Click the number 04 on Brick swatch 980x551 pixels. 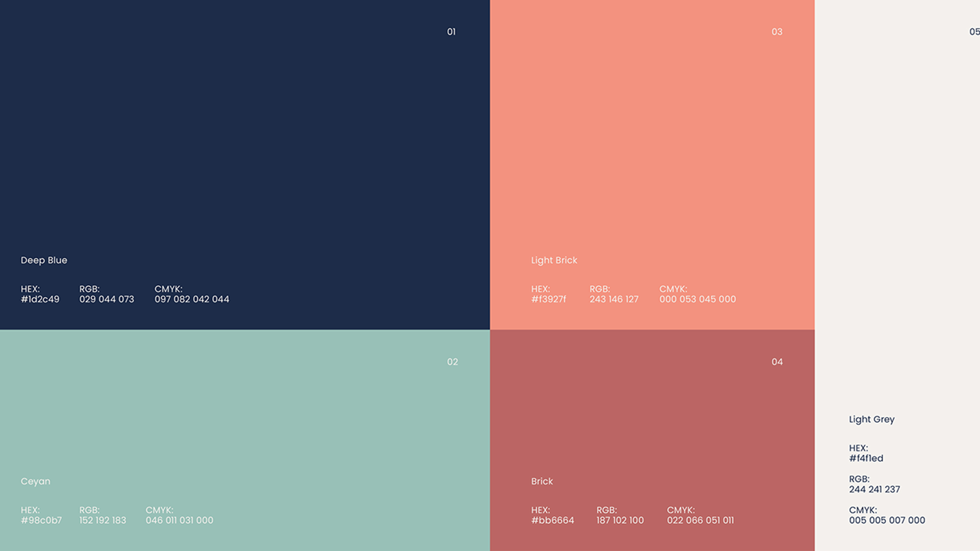(x=777, y=362)
